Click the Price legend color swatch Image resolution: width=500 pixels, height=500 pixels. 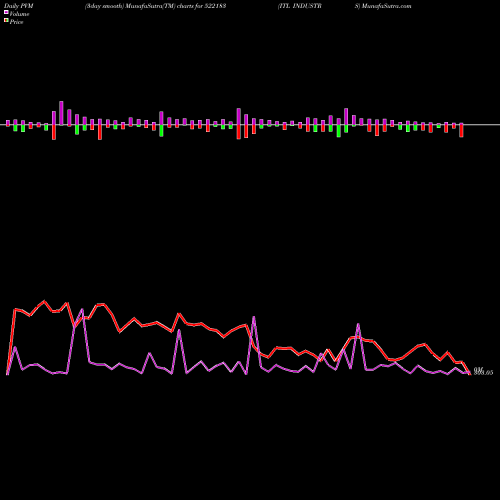[x=6, y=21]
